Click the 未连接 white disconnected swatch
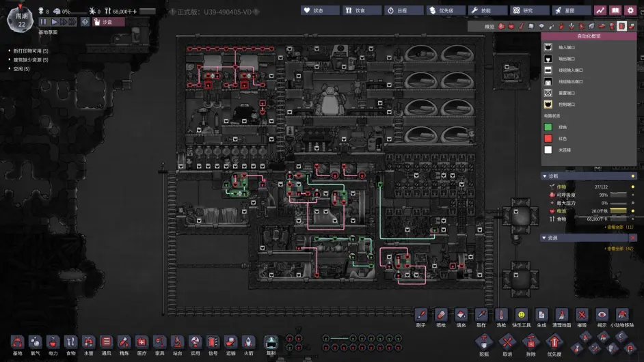 click(x=548, y=150)
